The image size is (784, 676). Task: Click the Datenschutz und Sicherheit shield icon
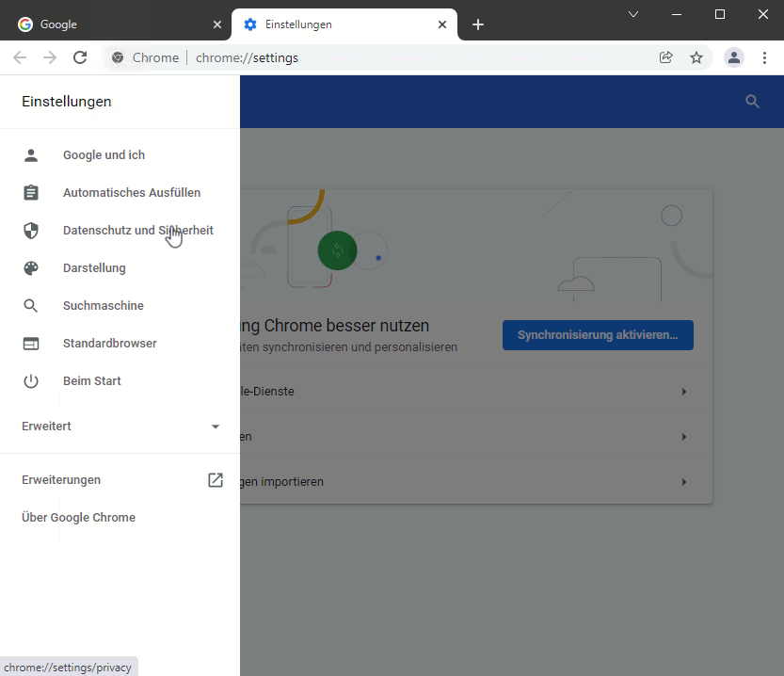point(31,231)
